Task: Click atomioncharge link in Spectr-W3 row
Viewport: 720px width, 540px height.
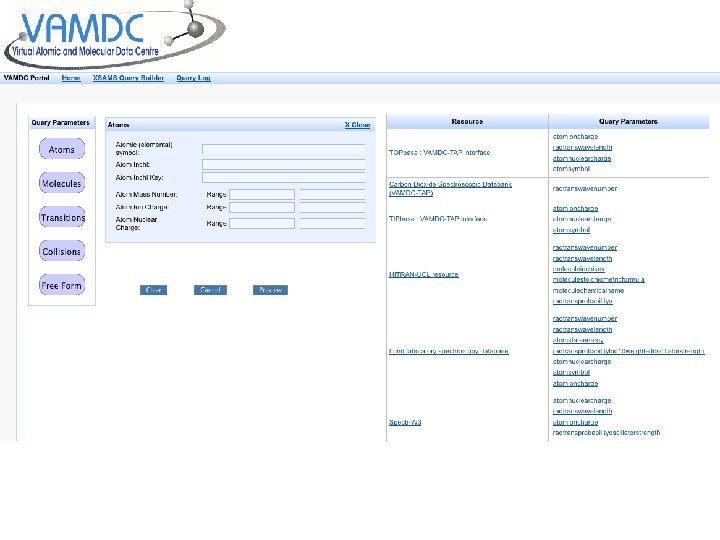Action: point(575,422)
